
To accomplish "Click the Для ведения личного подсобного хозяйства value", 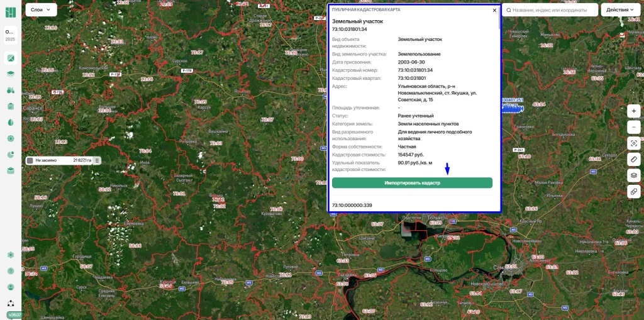I will point(435,135).
